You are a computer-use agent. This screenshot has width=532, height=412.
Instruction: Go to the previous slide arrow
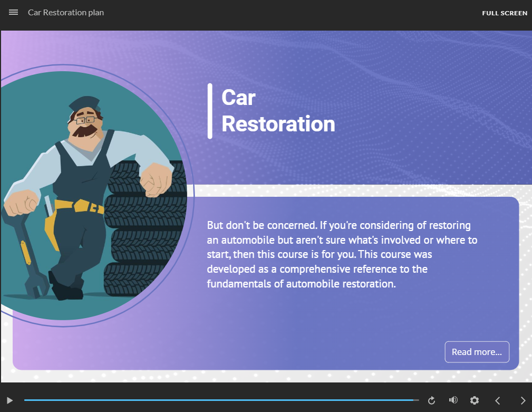point(497,400)
